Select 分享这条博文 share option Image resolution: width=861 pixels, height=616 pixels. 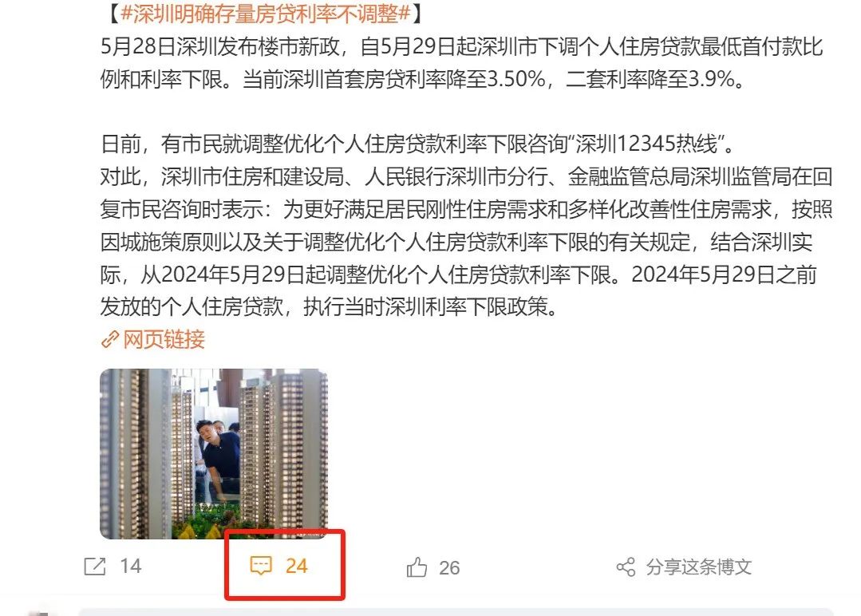click(698, 567)
